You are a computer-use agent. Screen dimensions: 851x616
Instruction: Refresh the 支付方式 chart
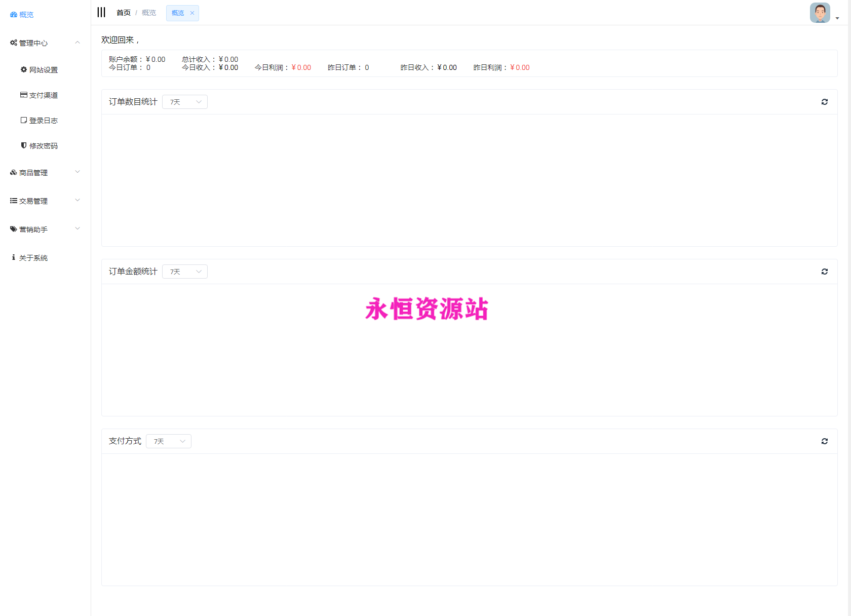tap(824, 441)
